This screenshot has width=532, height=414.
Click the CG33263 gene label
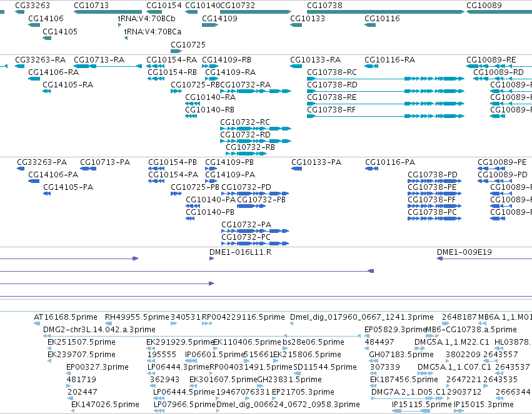click(x=33, y=6)
